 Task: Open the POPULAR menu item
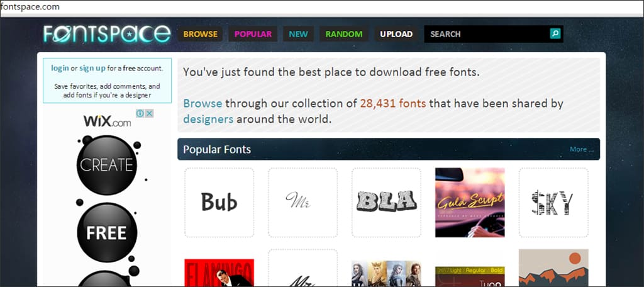pyautogui.click(x=253, y=34)
